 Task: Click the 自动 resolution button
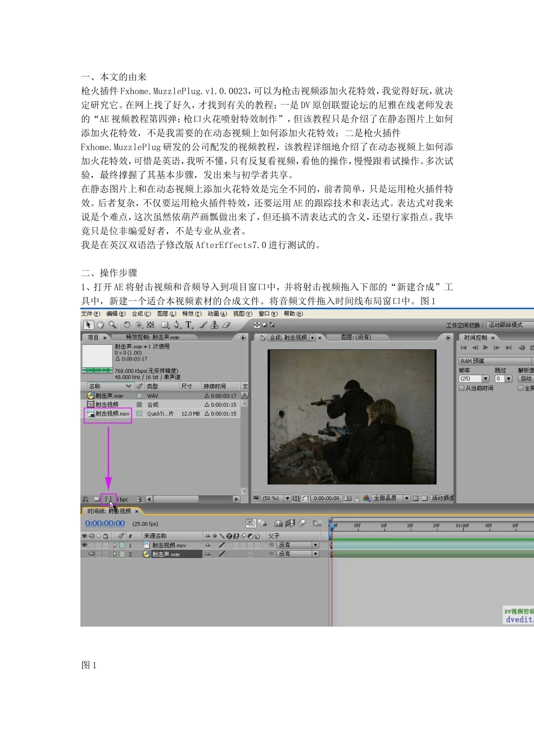pyautogui.click(x=526, y=379)
